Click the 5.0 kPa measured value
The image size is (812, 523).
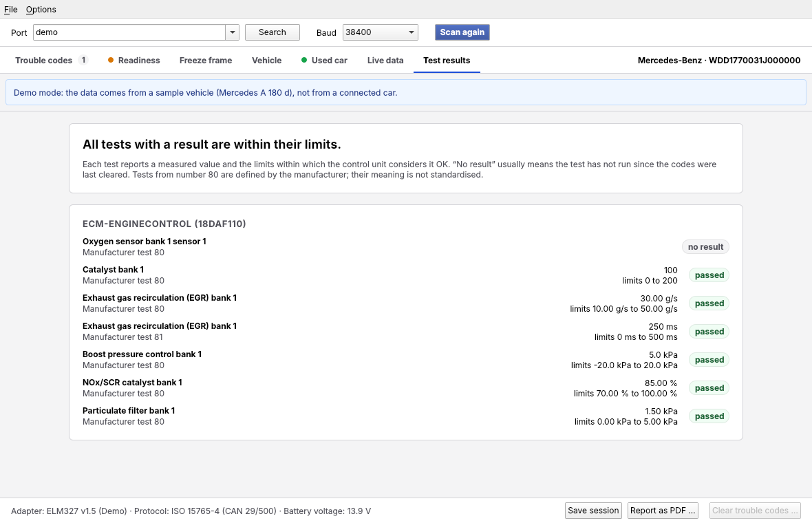pos(663,354)
